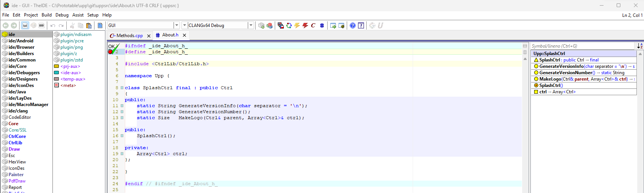
Task: Switch to hex view with the 1010 icon
Action: pos(41,25)
